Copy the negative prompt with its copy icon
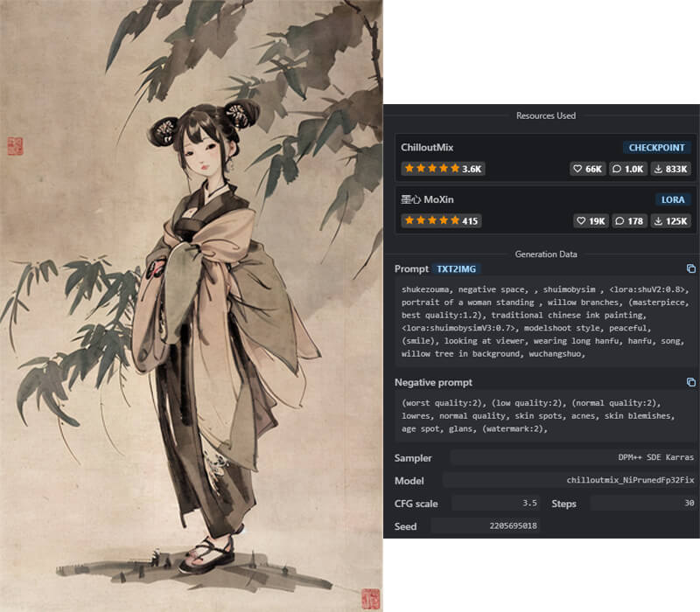The height and width of the screenshot is (612, 700). [690, 382]
